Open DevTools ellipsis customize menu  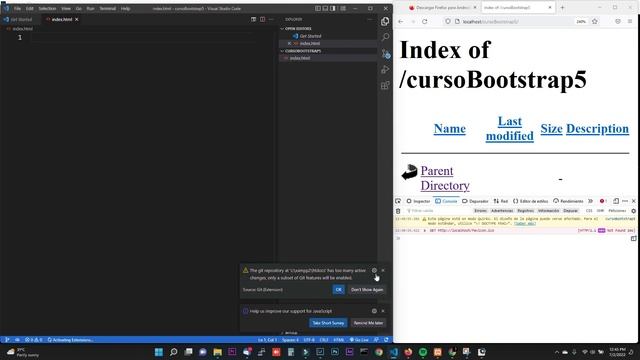[x=625, y=201]
